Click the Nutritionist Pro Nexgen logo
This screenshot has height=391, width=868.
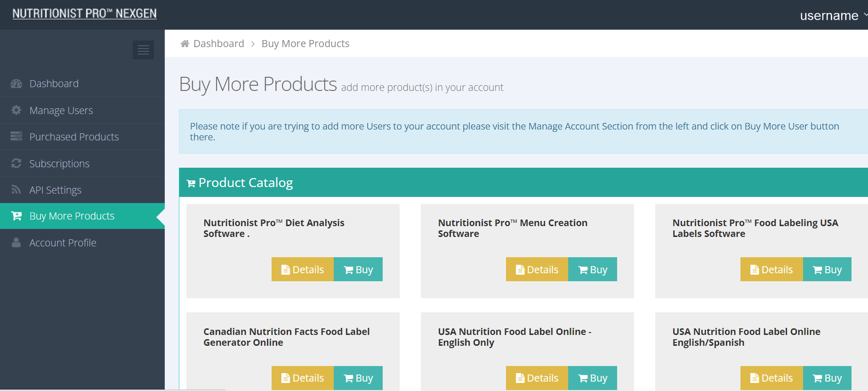tap(84, 14)
